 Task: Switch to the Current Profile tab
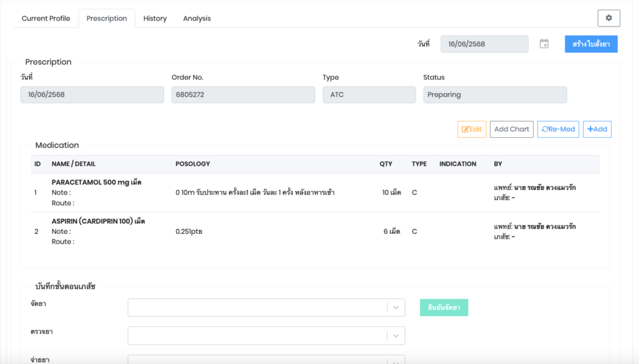coord(46,19)
